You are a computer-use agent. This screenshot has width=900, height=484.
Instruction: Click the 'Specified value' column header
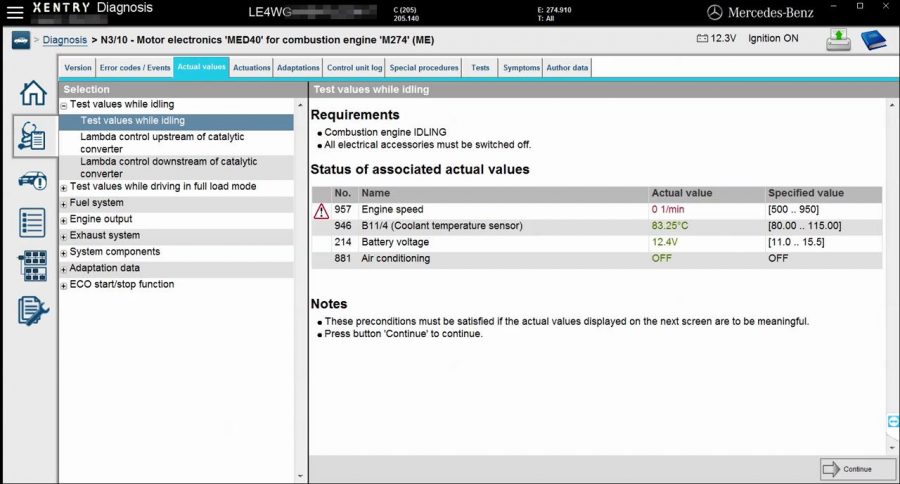coord(806,193)
